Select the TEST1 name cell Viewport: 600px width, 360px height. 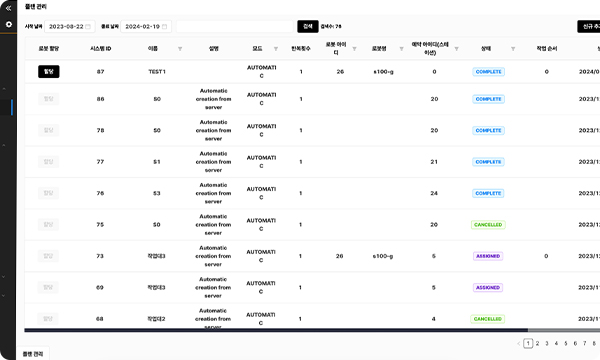[x=157, y=72]
